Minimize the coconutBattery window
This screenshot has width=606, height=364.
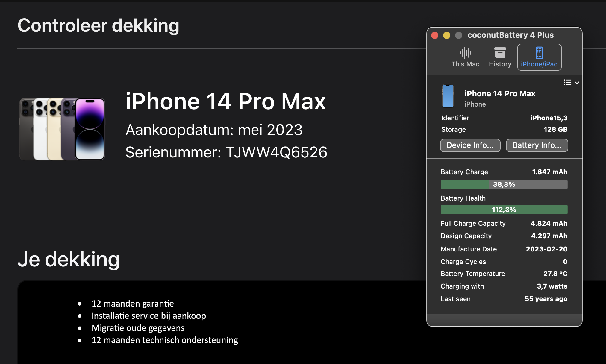[x=446, y=35]
